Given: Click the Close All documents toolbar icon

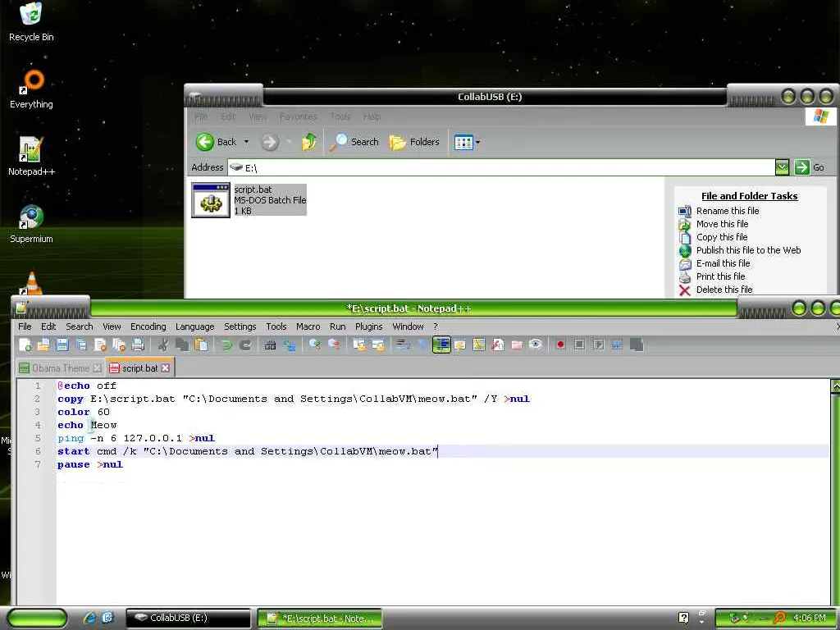Looking at the screenshot, I should (x=119, y=345).
